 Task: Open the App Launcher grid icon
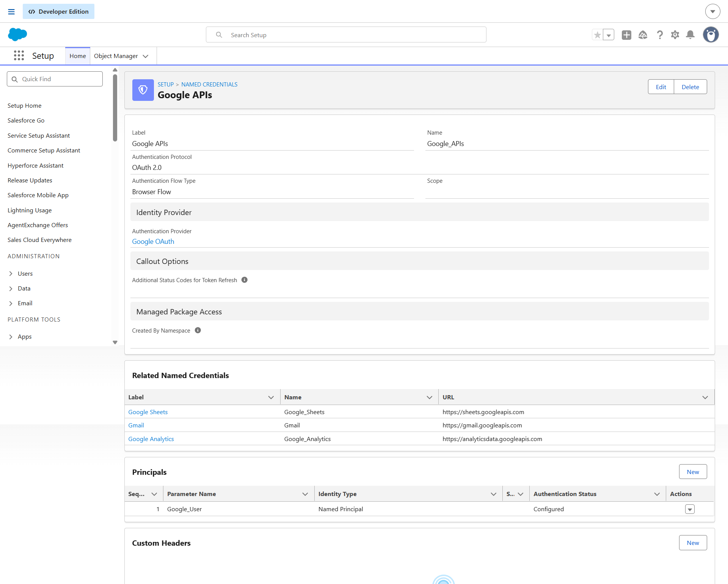(19, 56)
